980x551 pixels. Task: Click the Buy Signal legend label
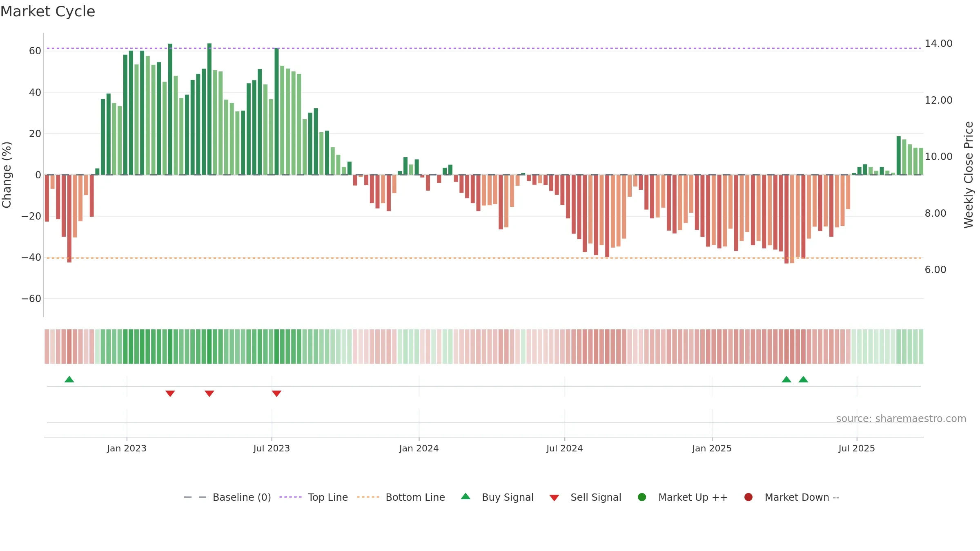[x=508, y=497]
